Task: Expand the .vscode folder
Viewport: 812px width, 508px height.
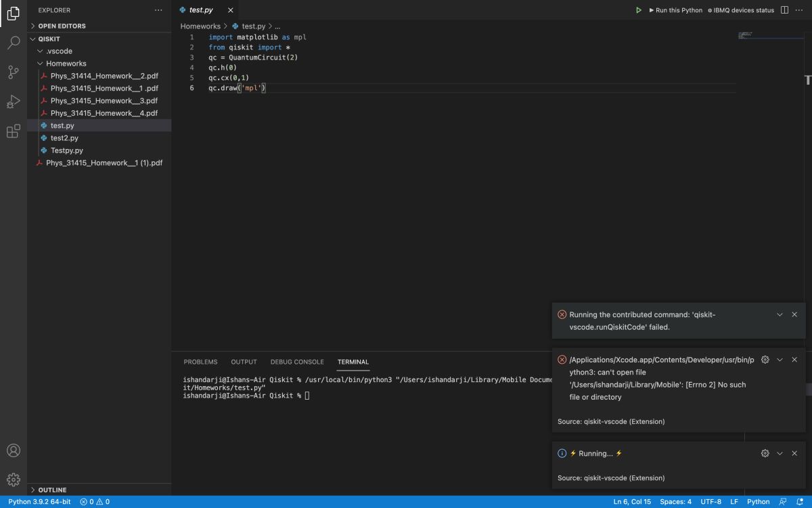Action: tap(99, 51)
